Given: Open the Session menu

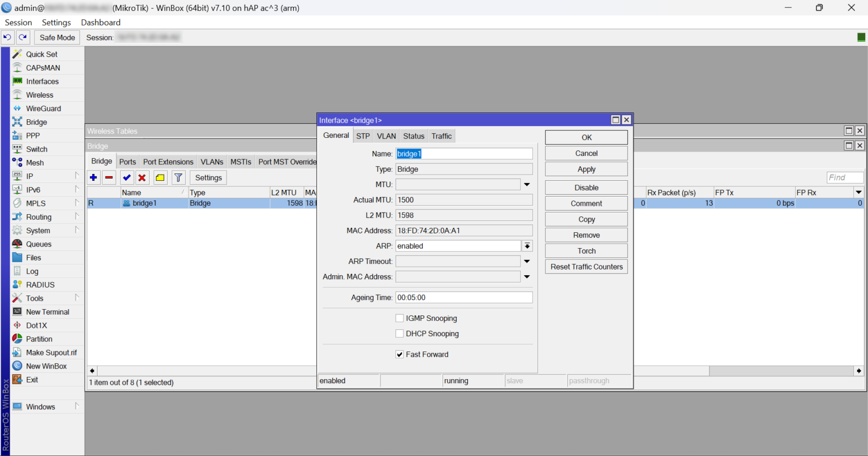Looking at the screenshot, I should pos(18,22).
